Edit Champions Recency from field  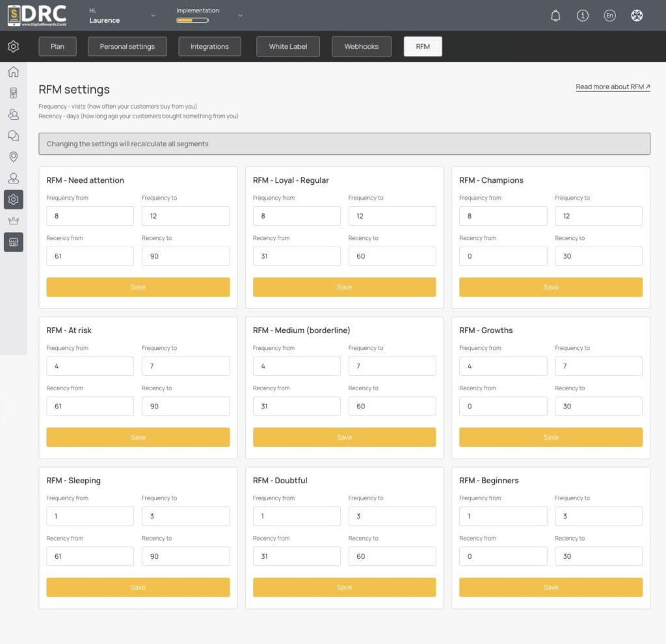[x=503, y=256]
